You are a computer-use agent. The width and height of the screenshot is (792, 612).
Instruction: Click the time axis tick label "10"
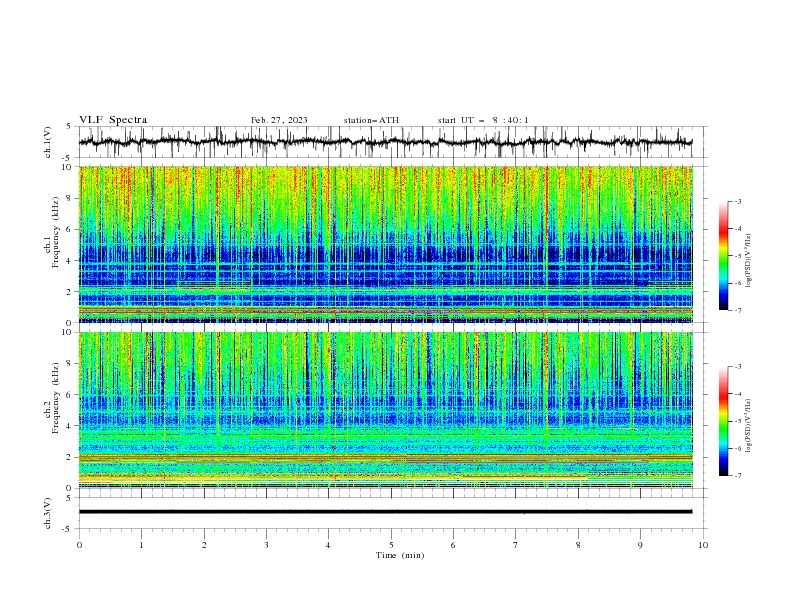click(x=703, y=545)
